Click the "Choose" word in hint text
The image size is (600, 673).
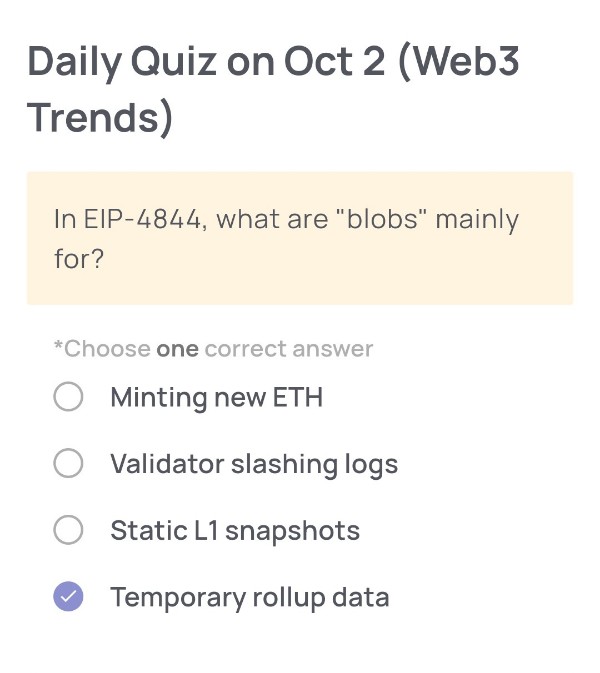point(107,349)
